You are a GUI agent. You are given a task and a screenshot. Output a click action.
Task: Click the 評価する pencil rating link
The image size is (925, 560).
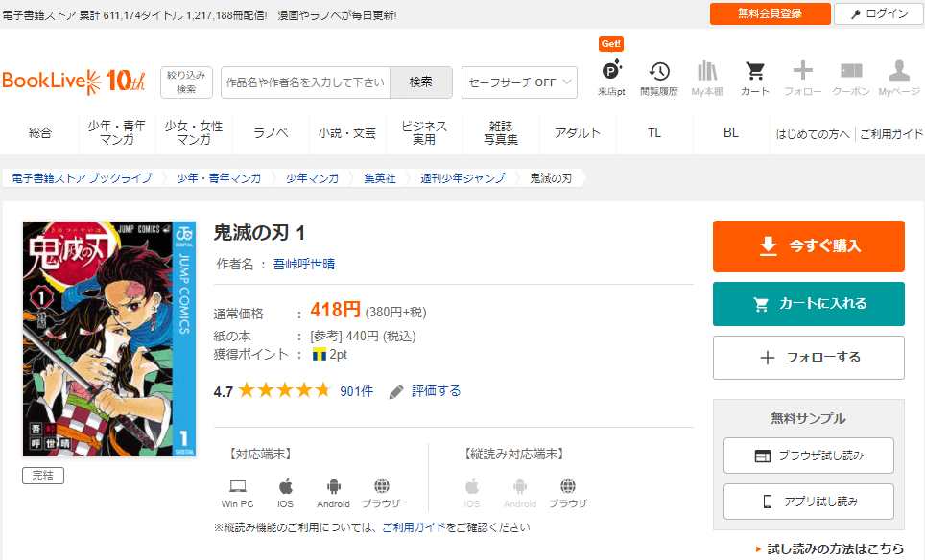pos(425,391)
